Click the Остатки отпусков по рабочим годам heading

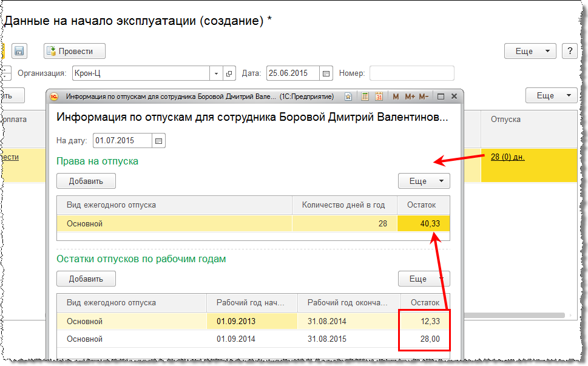tap(141, 259)
